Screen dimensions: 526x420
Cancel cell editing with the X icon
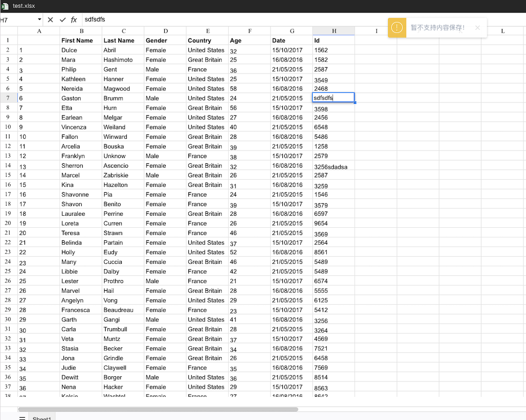(50, 19)
